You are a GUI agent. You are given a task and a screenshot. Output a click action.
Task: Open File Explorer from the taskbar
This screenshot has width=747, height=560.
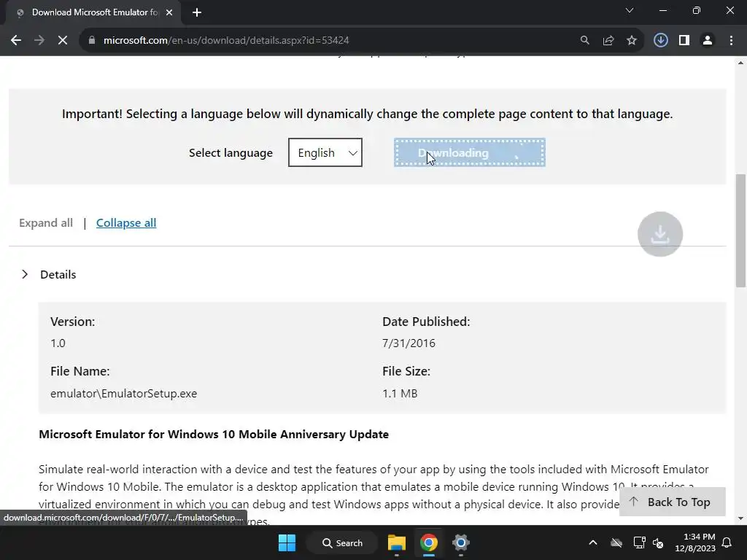point(396,542)
